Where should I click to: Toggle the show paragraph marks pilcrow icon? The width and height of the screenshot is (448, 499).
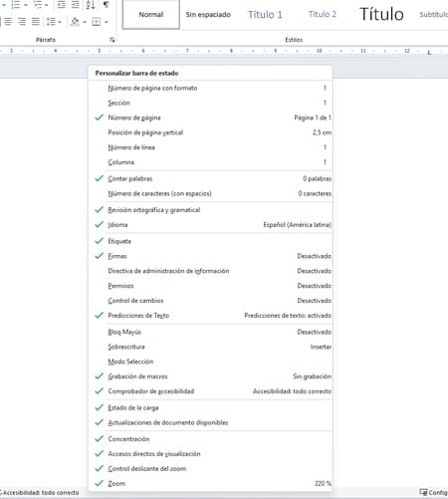click(106, 5)
